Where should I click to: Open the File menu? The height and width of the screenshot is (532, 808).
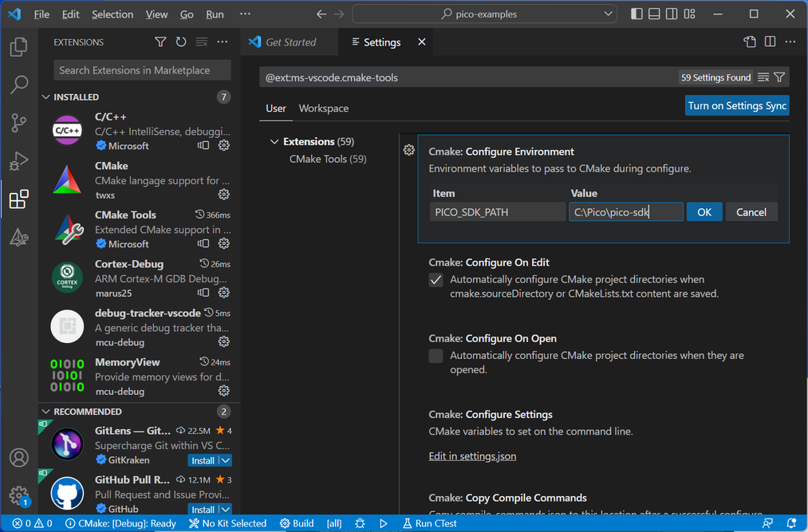coord(41,14)
